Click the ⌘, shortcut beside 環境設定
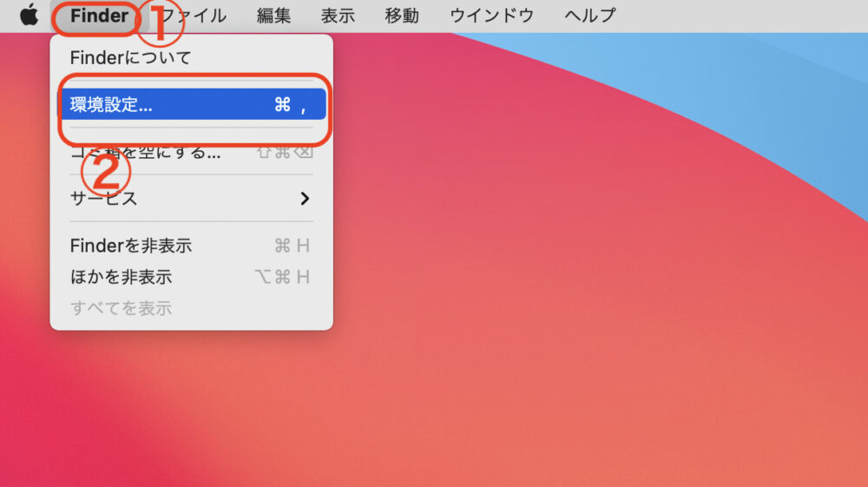 (x=291, y=105)
